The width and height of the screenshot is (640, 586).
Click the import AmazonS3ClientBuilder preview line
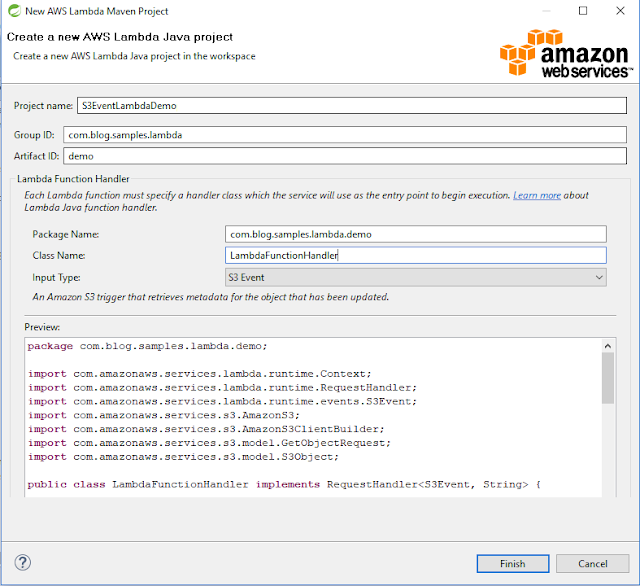(x=206, y=429)
